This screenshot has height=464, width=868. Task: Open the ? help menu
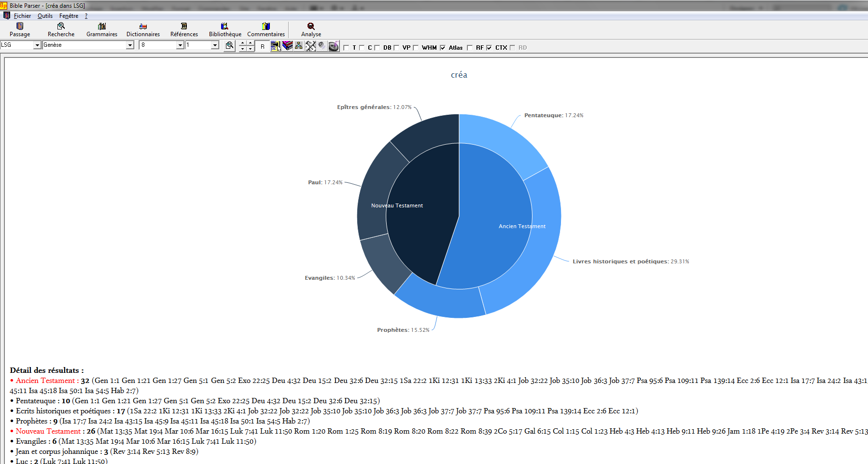coord(86,16)
